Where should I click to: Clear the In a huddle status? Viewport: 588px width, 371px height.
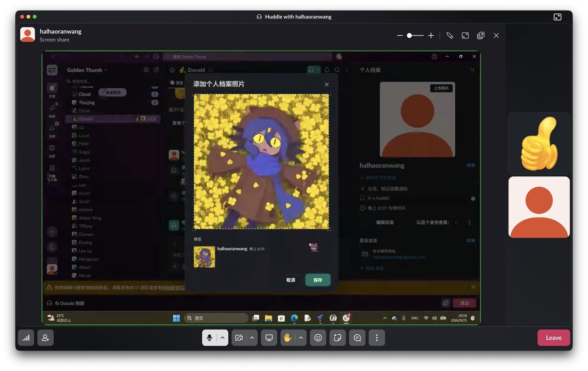[473, 199]
